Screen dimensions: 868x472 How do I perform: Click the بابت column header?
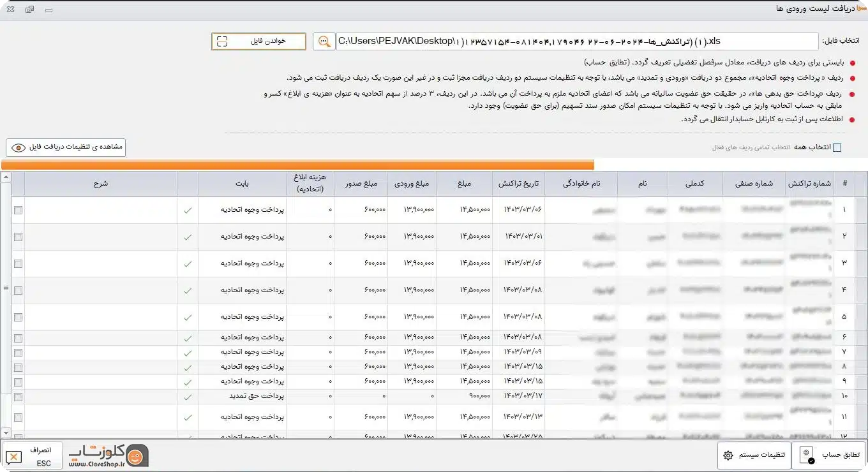[241, 184]
